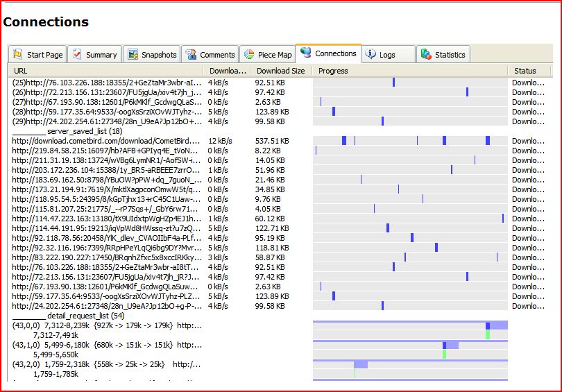Select the http://92.32.116.196:7399 row
Screen dimensions: 562x392
[280, 247]
